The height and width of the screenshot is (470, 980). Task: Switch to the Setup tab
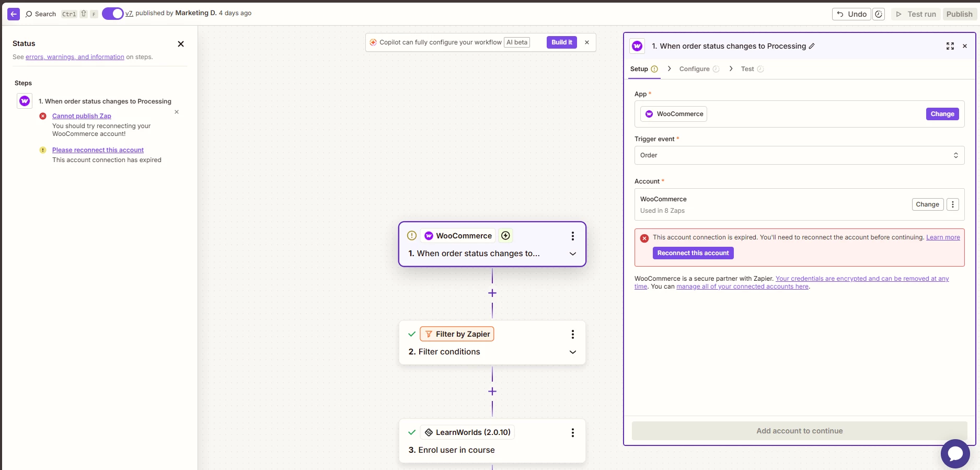click(x=644, y=69)
